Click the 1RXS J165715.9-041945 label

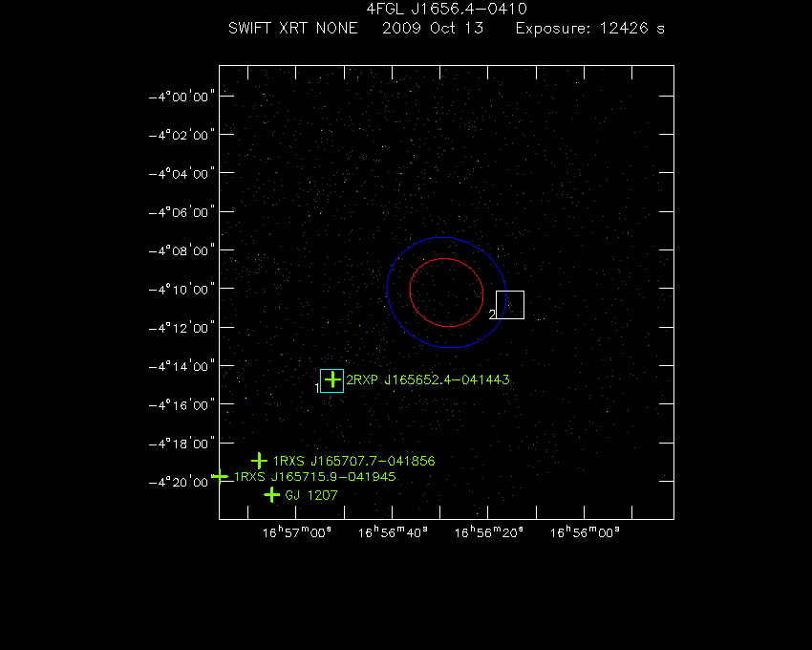(315, 476)
